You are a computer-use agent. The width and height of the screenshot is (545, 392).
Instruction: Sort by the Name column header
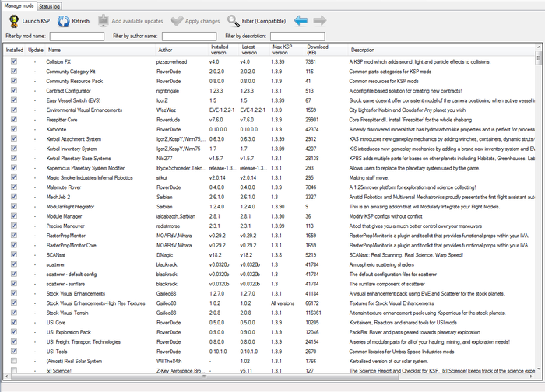(100, 50)
